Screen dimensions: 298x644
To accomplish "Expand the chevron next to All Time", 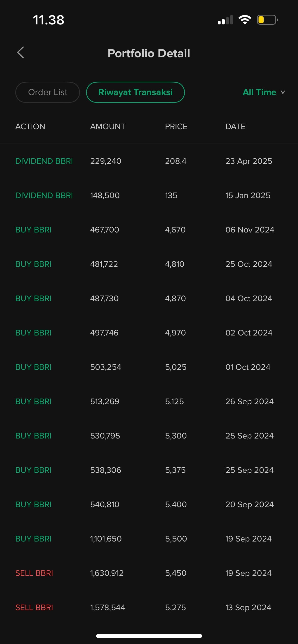I will (283, 92).
